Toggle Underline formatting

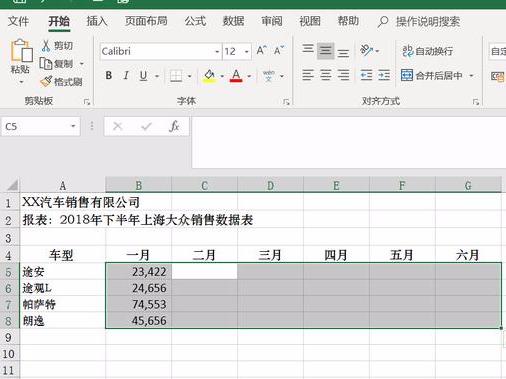(143, 76)
